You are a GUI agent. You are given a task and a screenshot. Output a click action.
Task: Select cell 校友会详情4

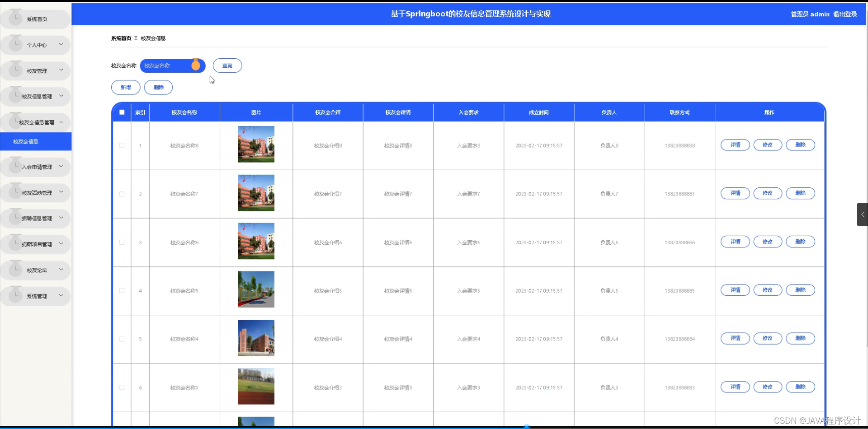pyautogui.click(x=398, y=339)
